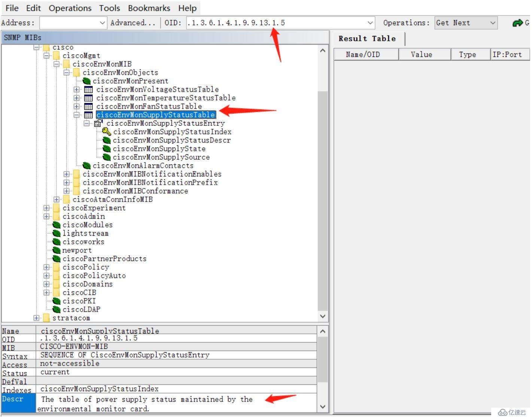Click the ciscoEnvMonSupplyStatusEntry entry icon
Screen dimensions: 532x417
coord(98,123)
